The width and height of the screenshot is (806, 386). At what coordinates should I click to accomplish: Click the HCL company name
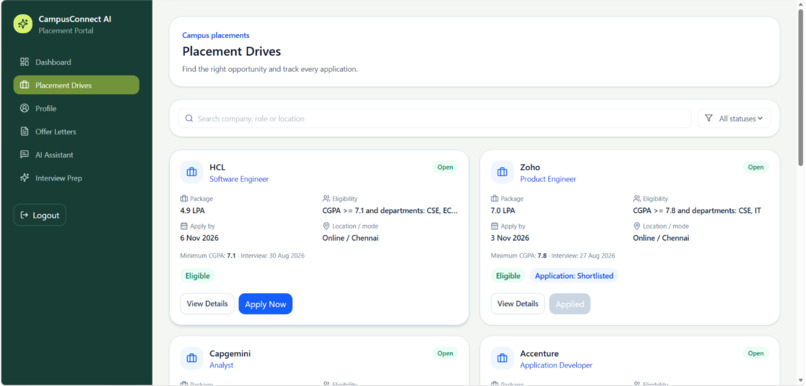217,167
